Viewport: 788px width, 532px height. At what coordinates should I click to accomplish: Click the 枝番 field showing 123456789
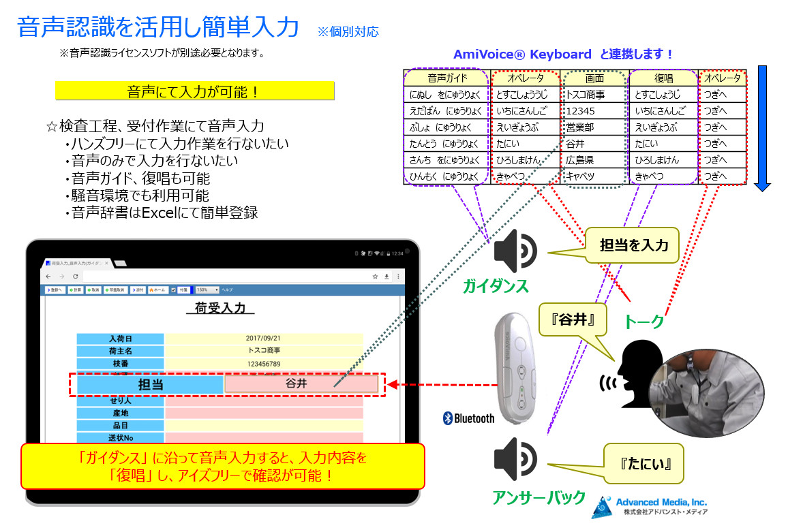pos(263,364)
